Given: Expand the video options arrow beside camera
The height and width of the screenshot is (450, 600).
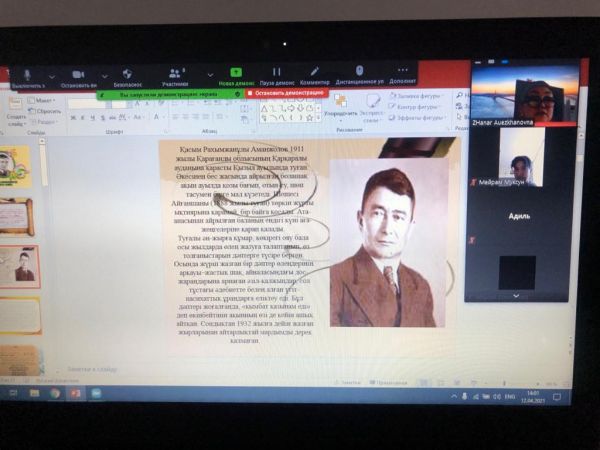Looking at the screenshot, I should pyautogui.click(x=103, y=74).
